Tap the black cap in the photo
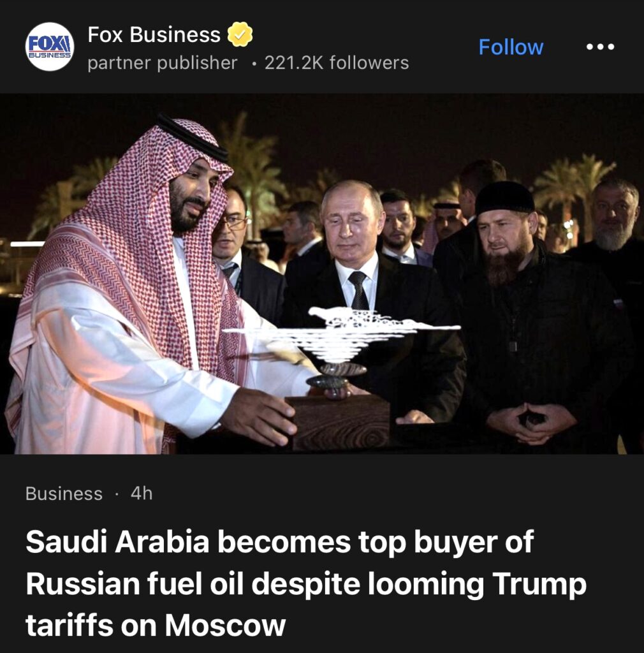 504,198
